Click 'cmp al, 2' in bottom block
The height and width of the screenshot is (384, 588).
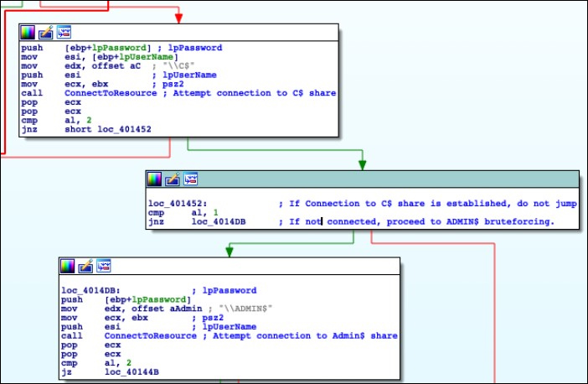coord(96,363)
